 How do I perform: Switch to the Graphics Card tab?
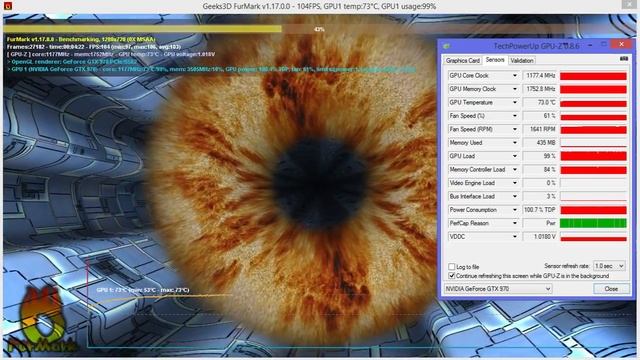[462, 60]
